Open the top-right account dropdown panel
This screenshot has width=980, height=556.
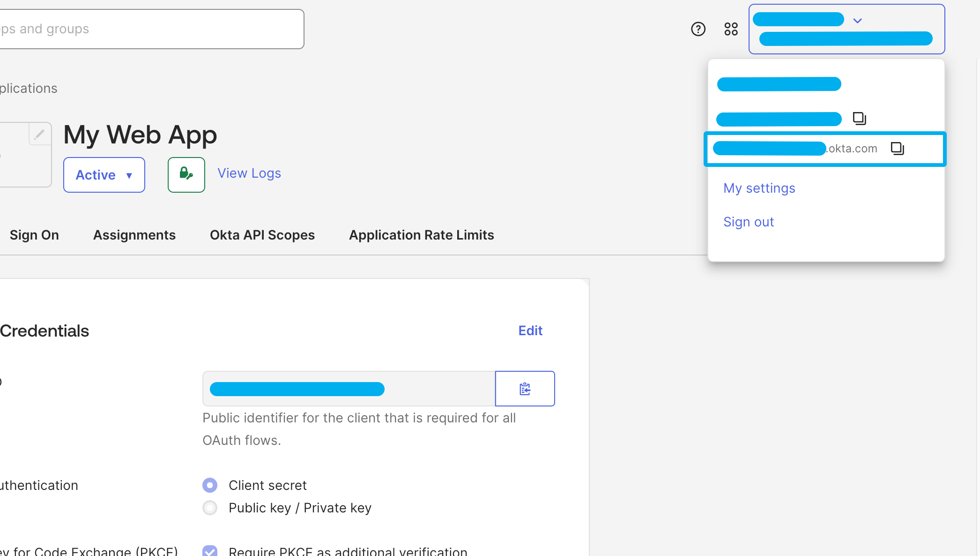846,29
